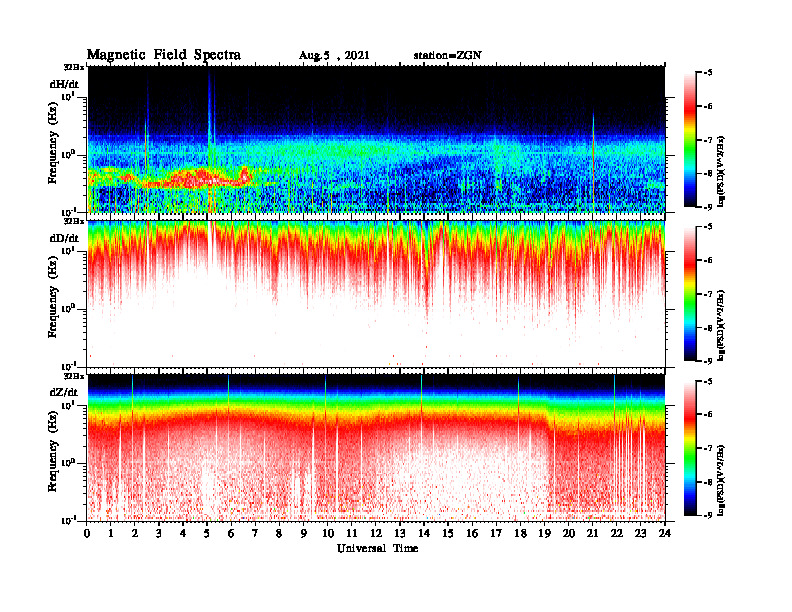Click the log(PSD) label beside dZ/dt color bar
This screenshot has height=612, width=792.
pos(722,479)
